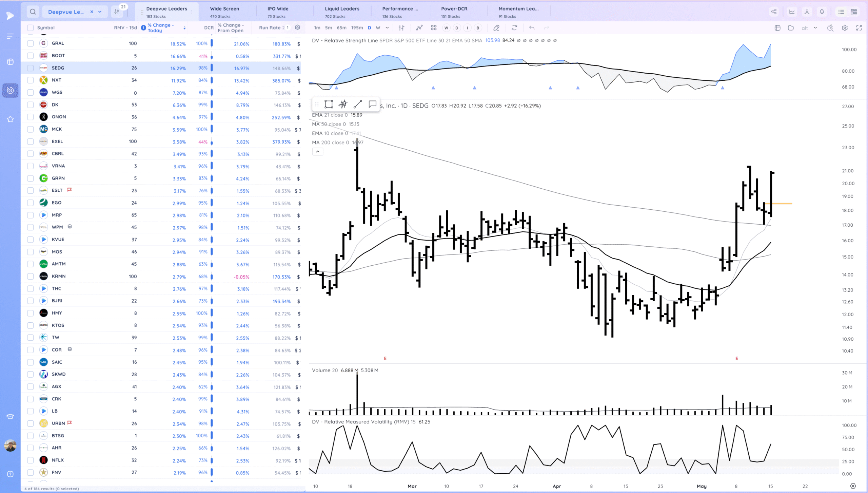This screenshot has width=868, height=493.
Task: Click the eraser drawing tool icon
Action: tap(496, 28)
